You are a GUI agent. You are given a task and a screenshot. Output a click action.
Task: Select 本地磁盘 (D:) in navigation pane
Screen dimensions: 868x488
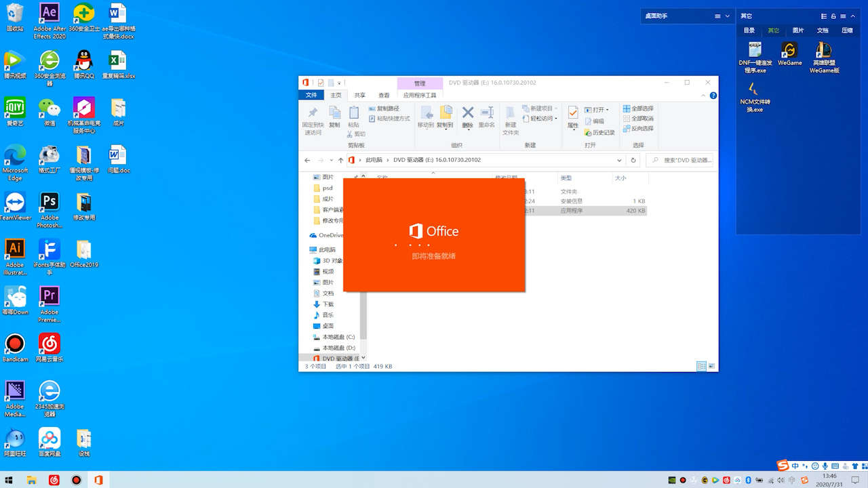click(334, 348)
